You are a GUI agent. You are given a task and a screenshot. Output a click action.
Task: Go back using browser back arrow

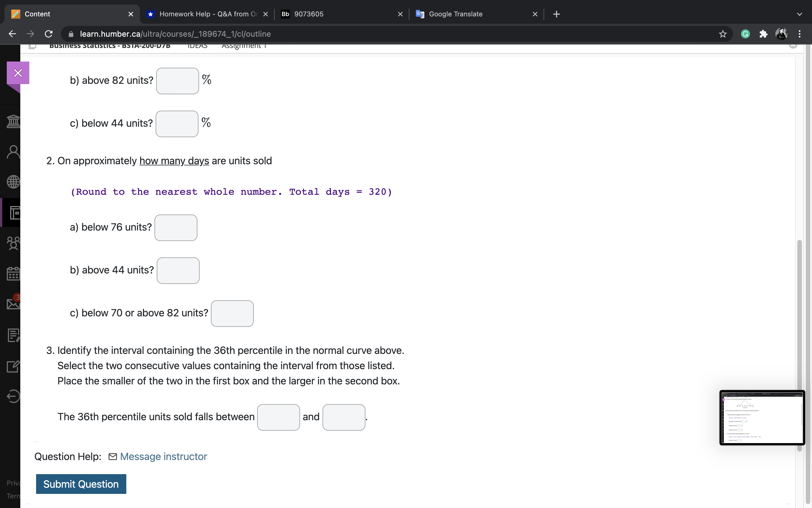[12, 34]
